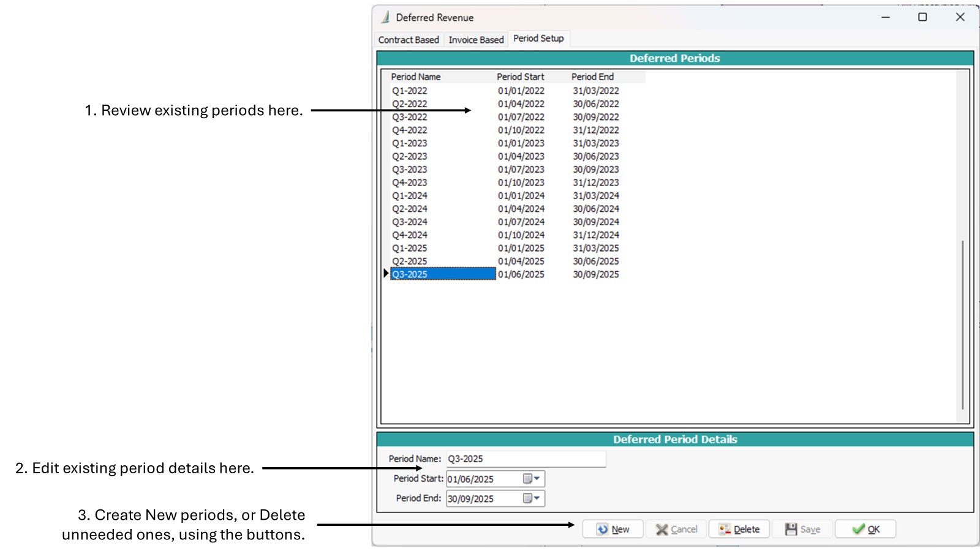Click the periods list vertical scrollbar
This screenshot has width=980, height=551.
(962, 324)
